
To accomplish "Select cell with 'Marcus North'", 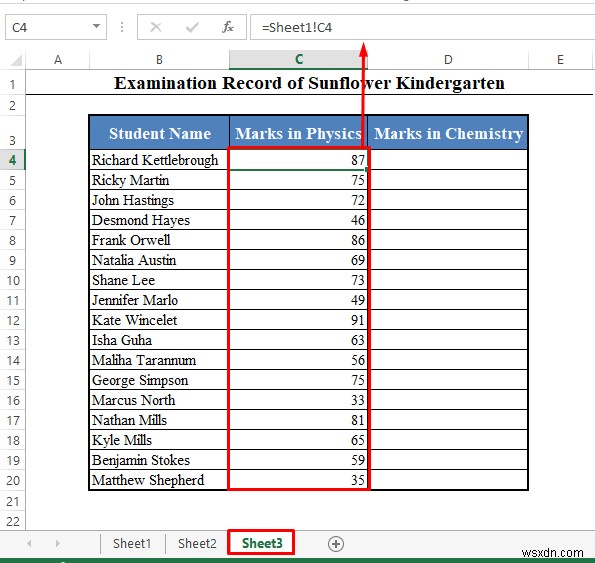I will [x=159, y=400].
